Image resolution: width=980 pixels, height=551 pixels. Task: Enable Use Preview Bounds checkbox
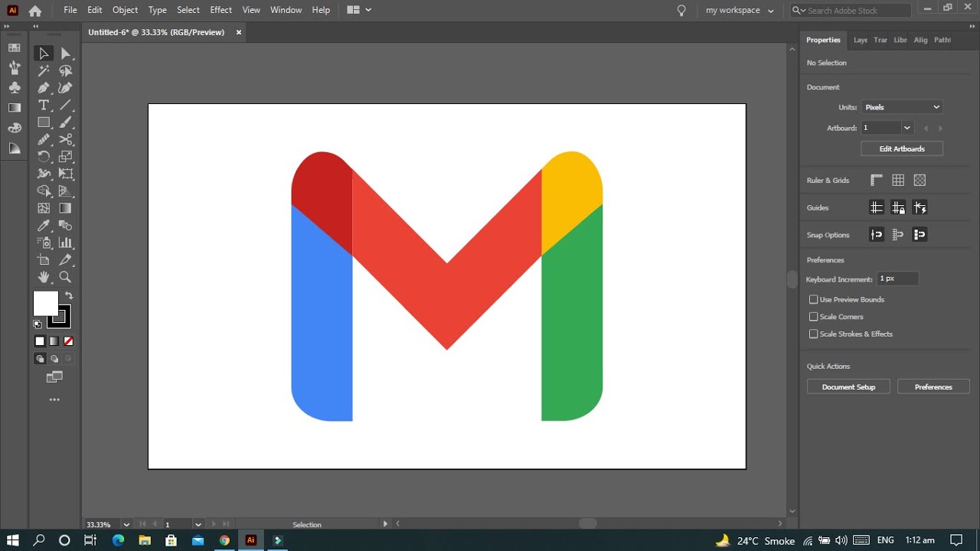(814, 299)
